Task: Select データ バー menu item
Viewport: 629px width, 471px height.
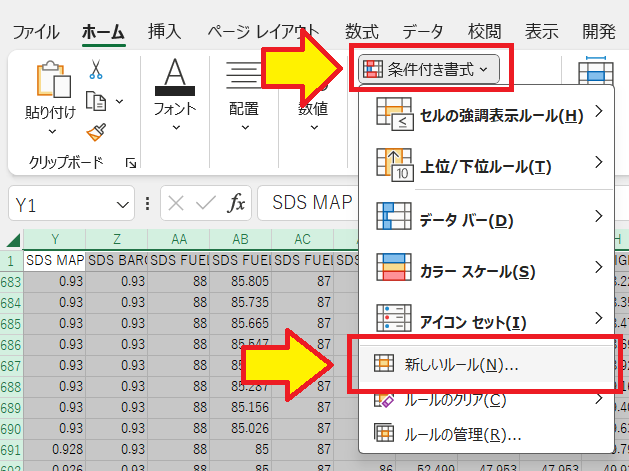Action: coord(488,218)
